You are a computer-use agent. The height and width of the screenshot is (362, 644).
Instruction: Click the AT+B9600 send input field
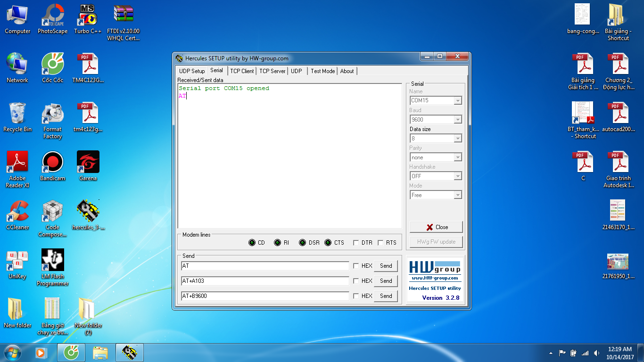click(x=265, y=296)
